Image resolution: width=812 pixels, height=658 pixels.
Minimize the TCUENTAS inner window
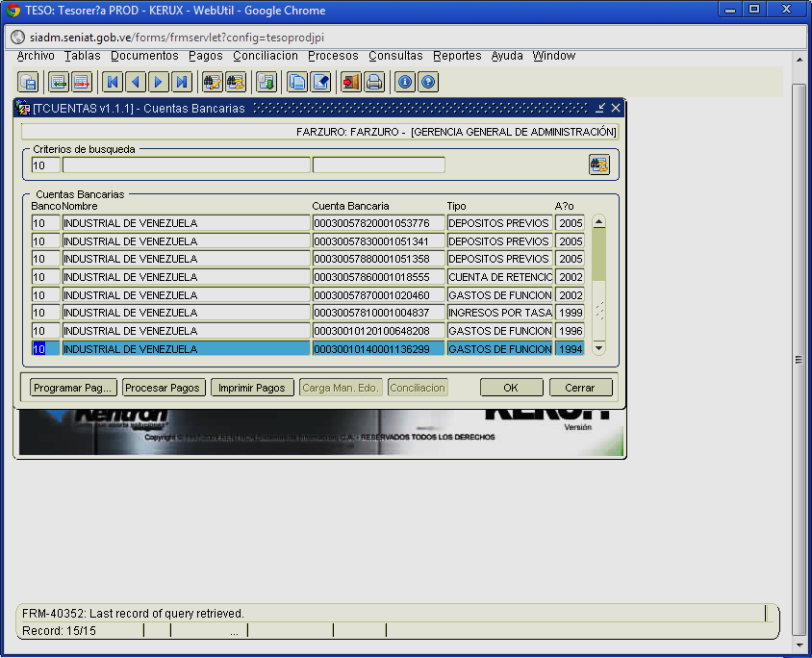(x=600, y=108)
